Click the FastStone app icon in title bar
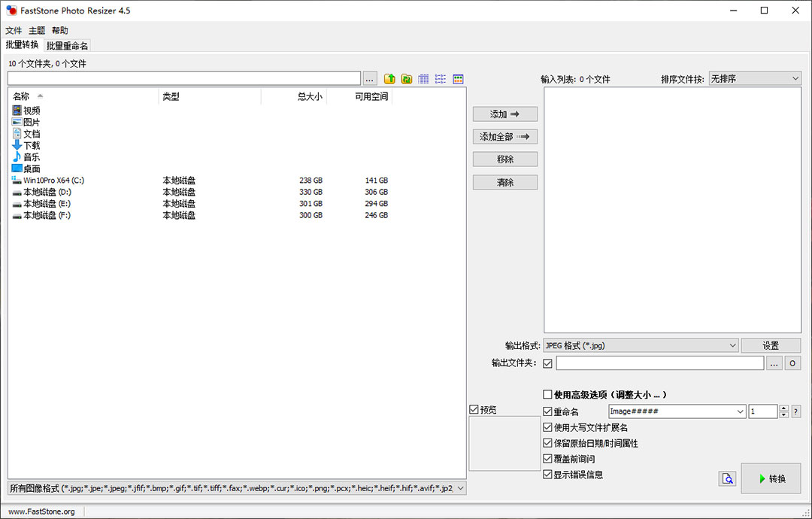This screenshot has height=519, width=812. [x=11, y=11]
